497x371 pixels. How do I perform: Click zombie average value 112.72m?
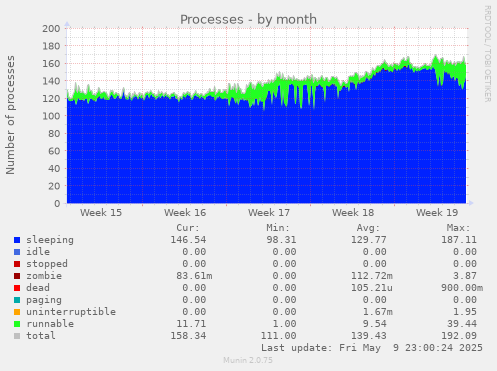pos(372,276)
